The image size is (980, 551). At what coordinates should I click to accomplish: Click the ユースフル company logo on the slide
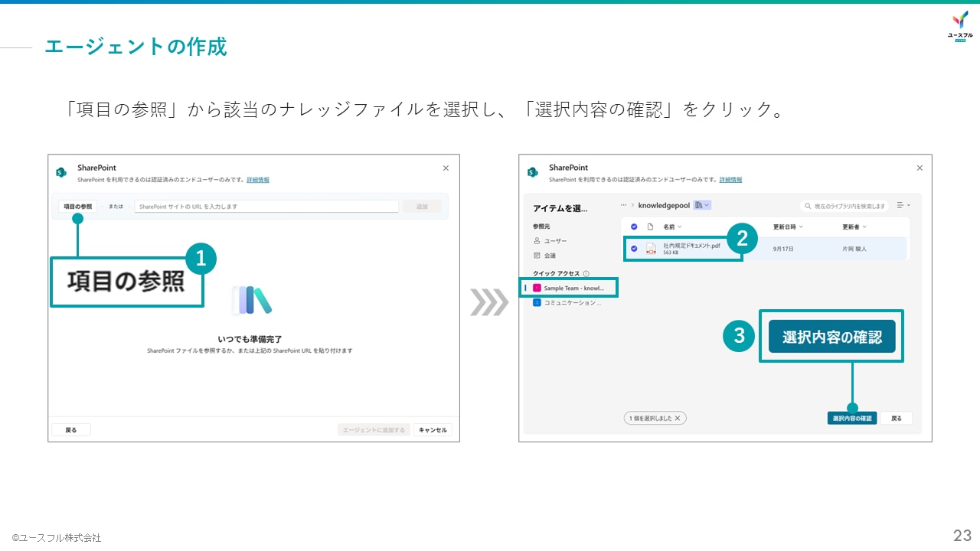coord(959,27)
